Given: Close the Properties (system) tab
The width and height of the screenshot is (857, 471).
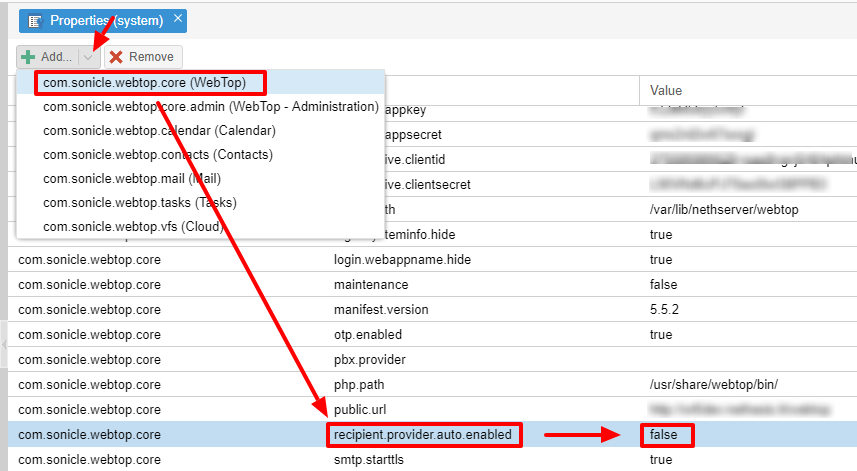Looking at the screenshot, I should 178,18.
